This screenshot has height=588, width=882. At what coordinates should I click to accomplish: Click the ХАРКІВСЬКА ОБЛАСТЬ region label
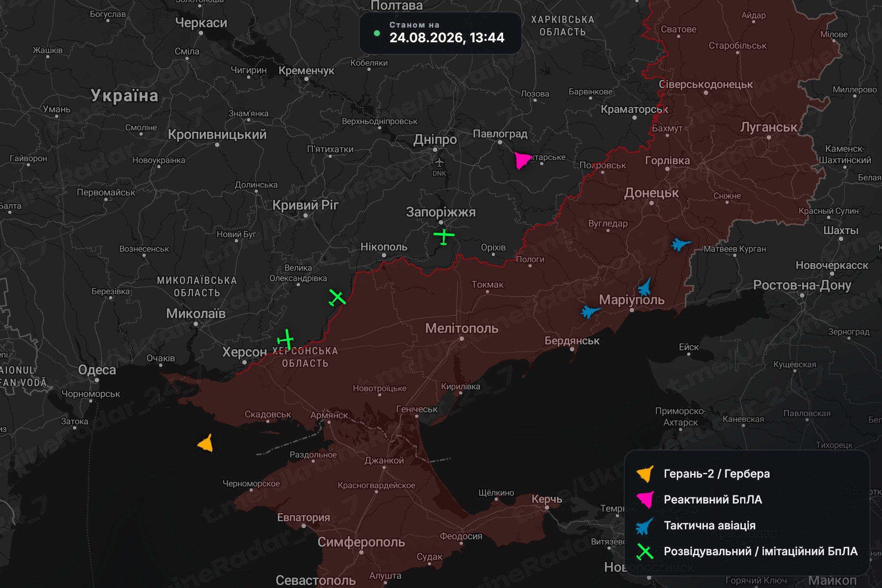[563, 26]
